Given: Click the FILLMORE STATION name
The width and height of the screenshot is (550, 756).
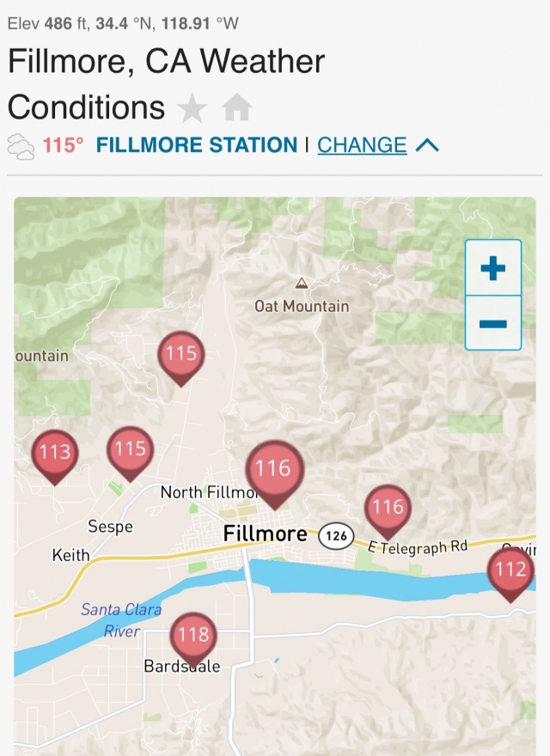Looking at the screenshot, I should [197, 145].
